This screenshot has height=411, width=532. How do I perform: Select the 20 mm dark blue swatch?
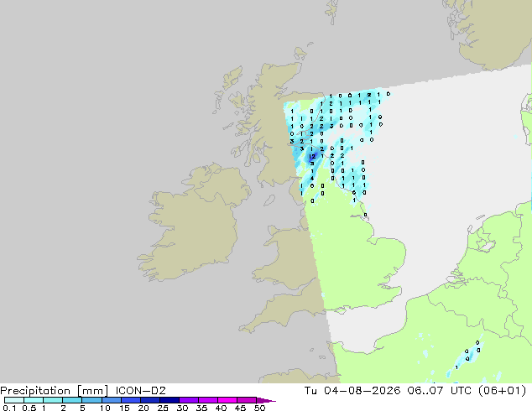(x=150, y=400)
